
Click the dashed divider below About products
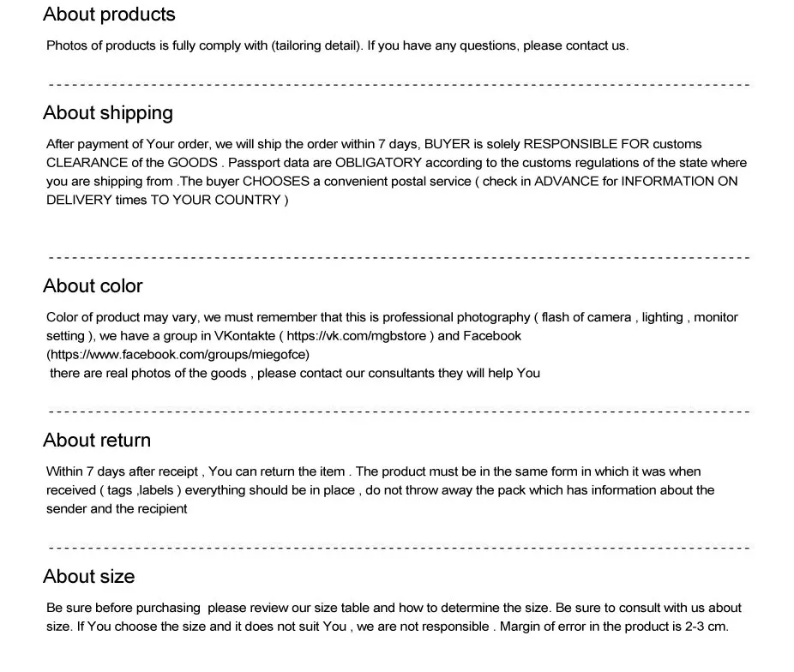pos(399,85)
